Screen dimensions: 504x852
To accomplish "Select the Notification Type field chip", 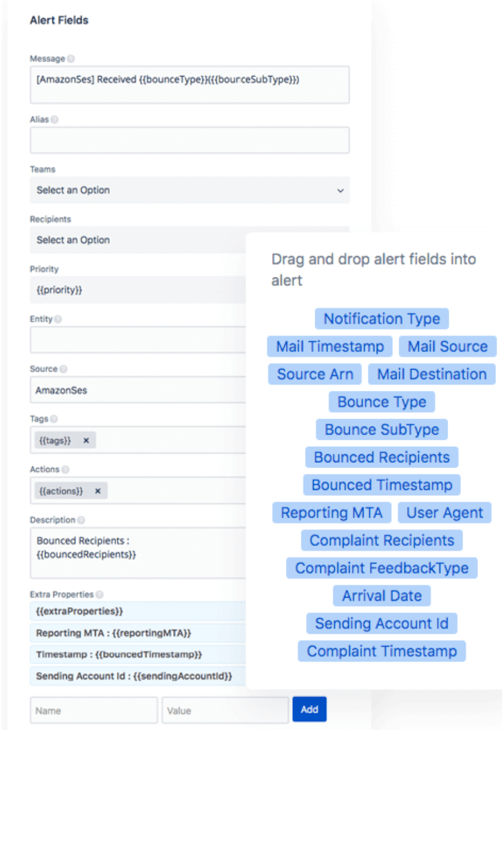I will click(x=382, y=319).
